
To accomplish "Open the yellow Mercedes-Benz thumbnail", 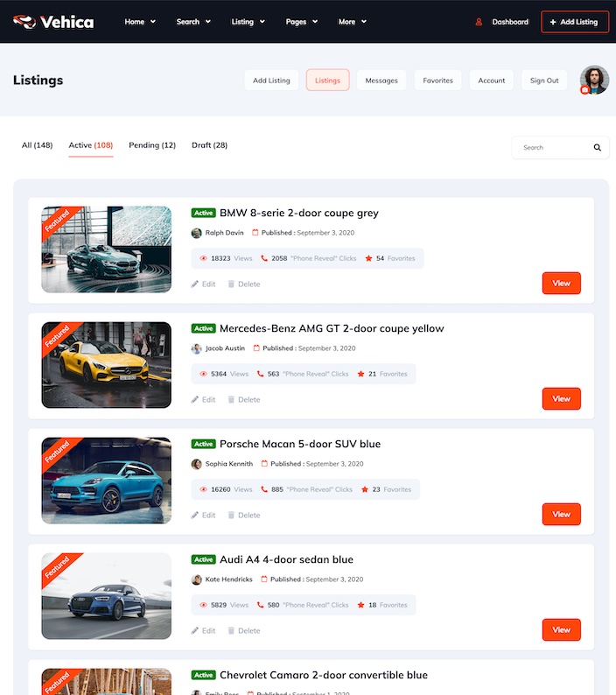I will pyautogui.click(x=107, y=365).
